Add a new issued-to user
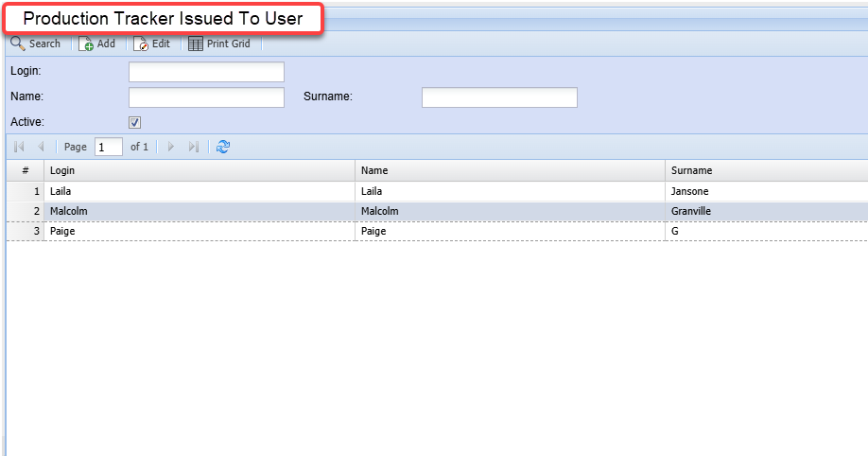Image resolution: width=868 pixels, height=456 pixels. point(97,44)
